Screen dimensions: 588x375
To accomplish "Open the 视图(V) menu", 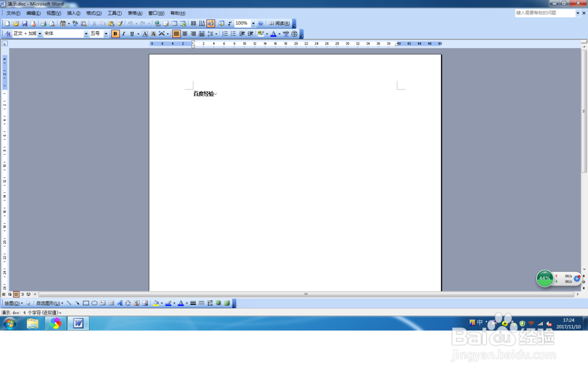I will (x=54, y=13).
